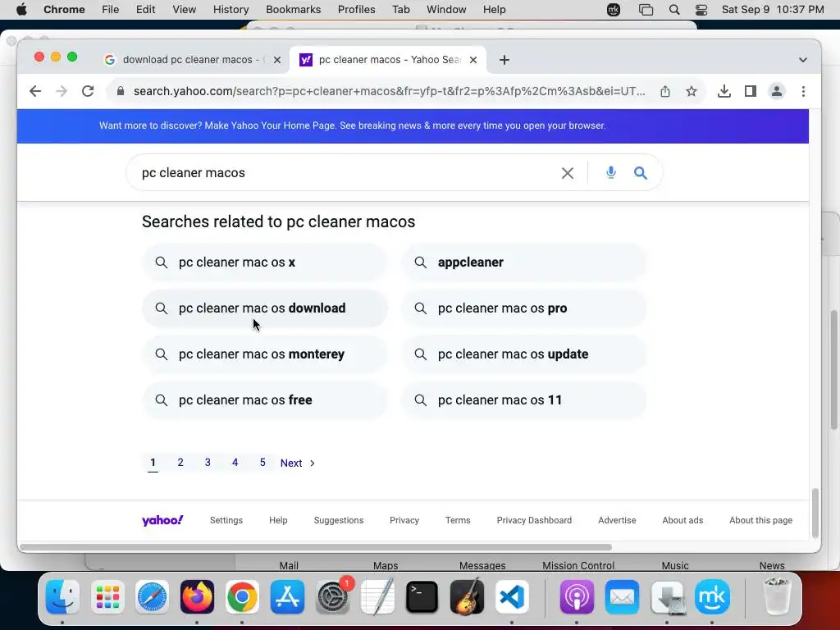The image size is (840, 630).
Task: Open the History menu in menu bar
Action: [231, 10]
